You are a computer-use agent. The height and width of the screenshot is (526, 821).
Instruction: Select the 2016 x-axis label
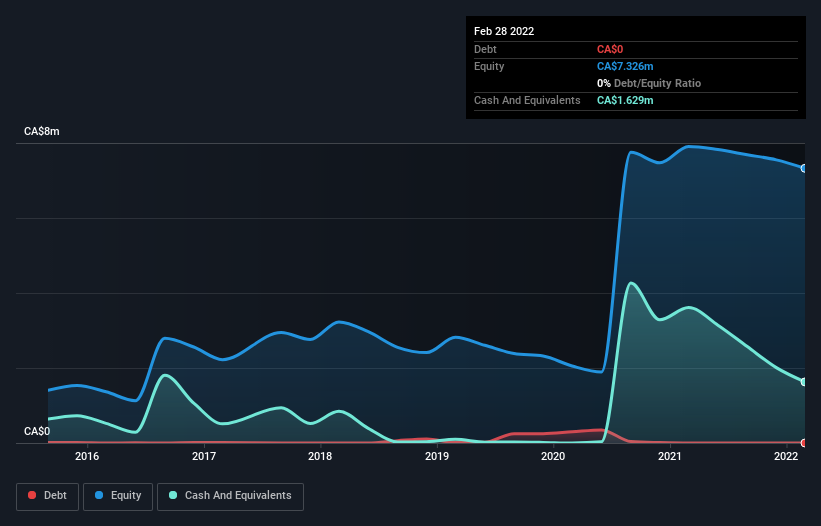87,456
